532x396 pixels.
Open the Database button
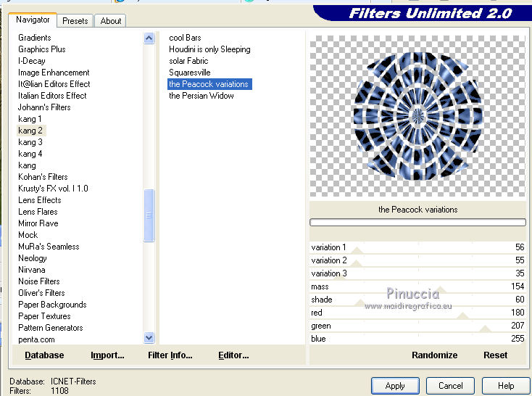[x=44, y=355]
